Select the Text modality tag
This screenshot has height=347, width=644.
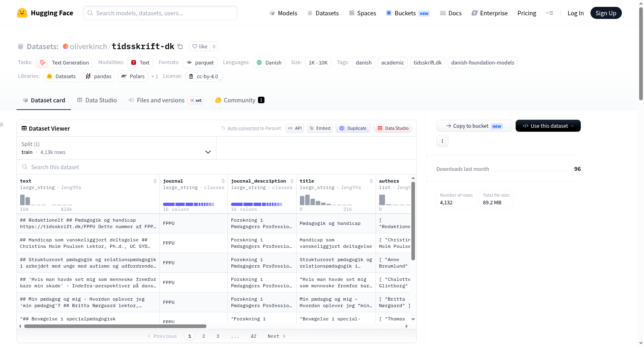[140, 62]
